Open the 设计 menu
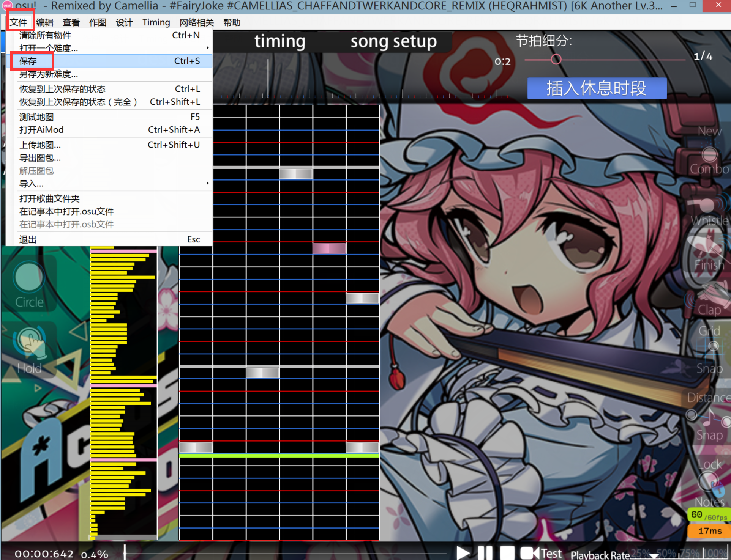731x560 pixels. [x=124, y=22]
